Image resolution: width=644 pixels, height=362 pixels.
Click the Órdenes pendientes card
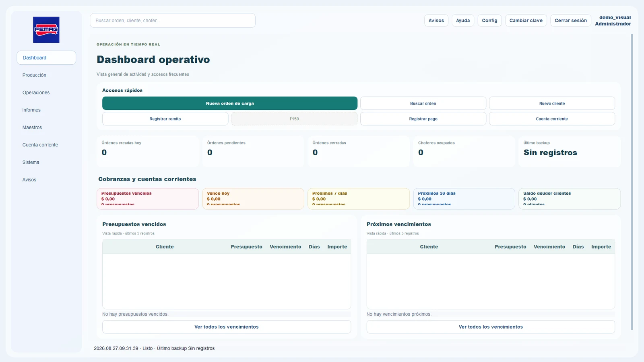coord(253,151)
